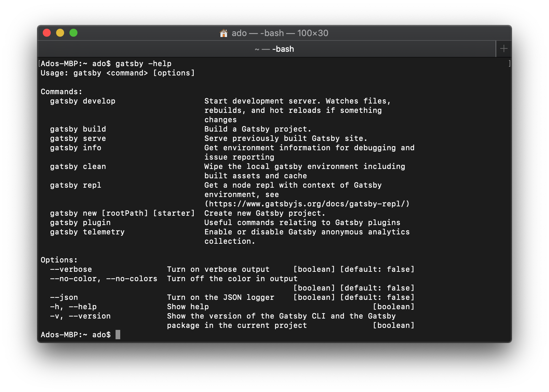
Task: Click the '--no-color, --no-colors' option text
Action: coord(104,278)
